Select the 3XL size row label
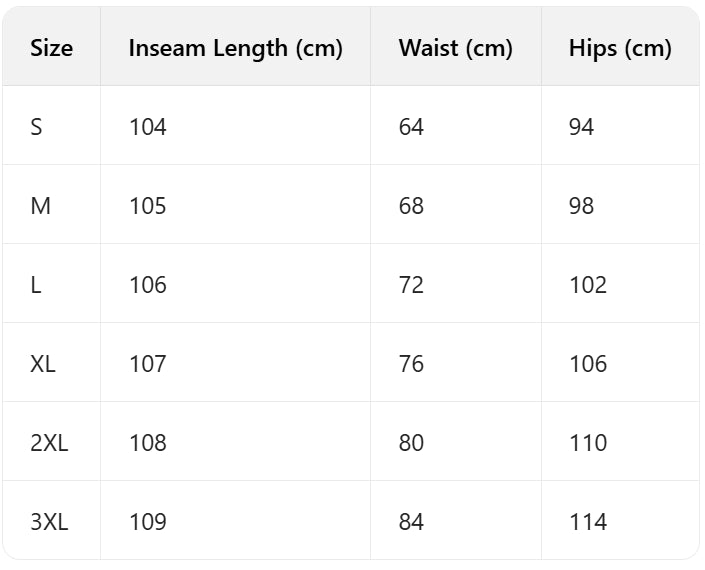Image resolution: width=705 pixels, height=570 pixels. [x=49, y=522]
